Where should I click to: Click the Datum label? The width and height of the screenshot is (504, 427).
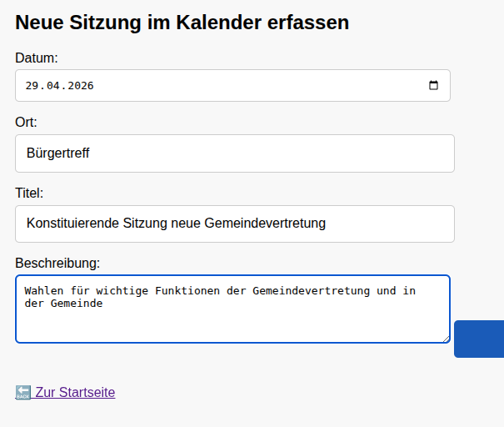click(36, 58)
